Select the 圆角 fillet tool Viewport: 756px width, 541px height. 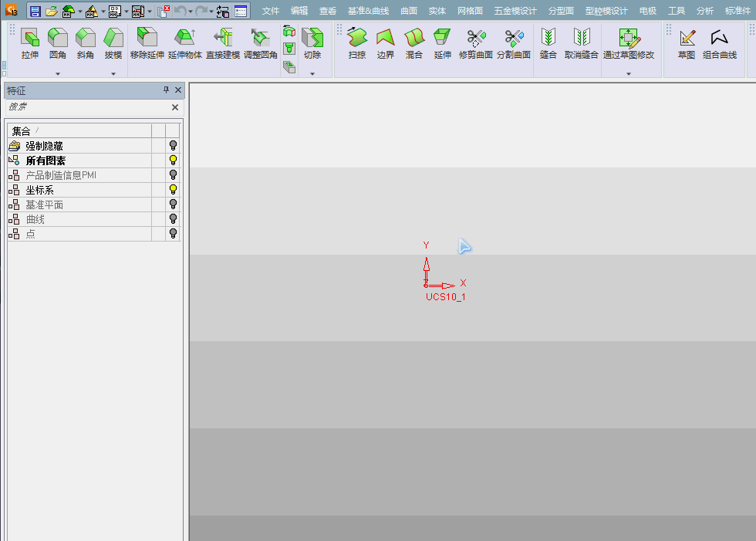tap(57, 44)
